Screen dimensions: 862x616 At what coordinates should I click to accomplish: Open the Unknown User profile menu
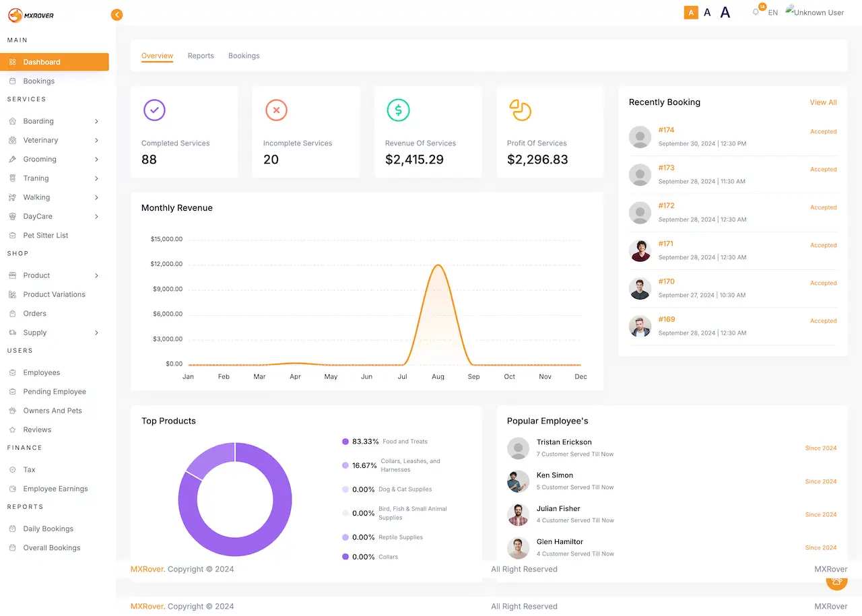815,12
